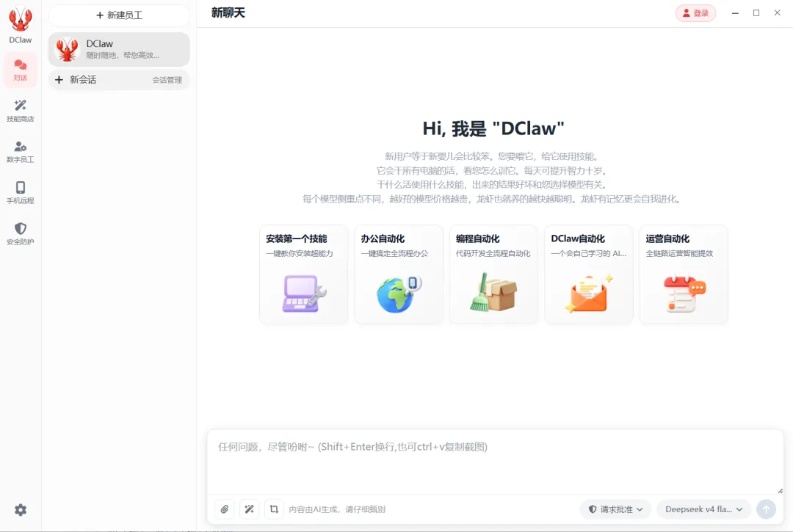This screenshot has width=793, height=532.
Task: Open the 对话 chat tab in sidebar
Action: pyautogui.click(x=21, y=70)
